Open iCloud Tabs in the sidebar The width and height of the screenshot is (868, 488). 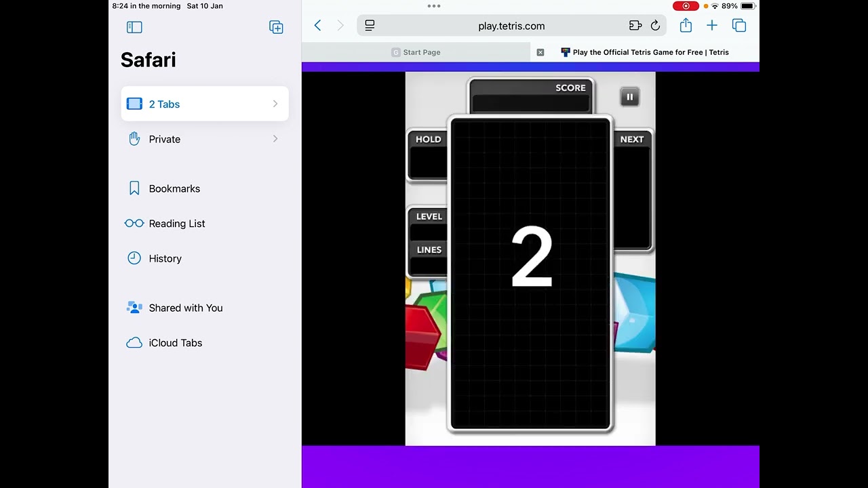tap(205, 342)
